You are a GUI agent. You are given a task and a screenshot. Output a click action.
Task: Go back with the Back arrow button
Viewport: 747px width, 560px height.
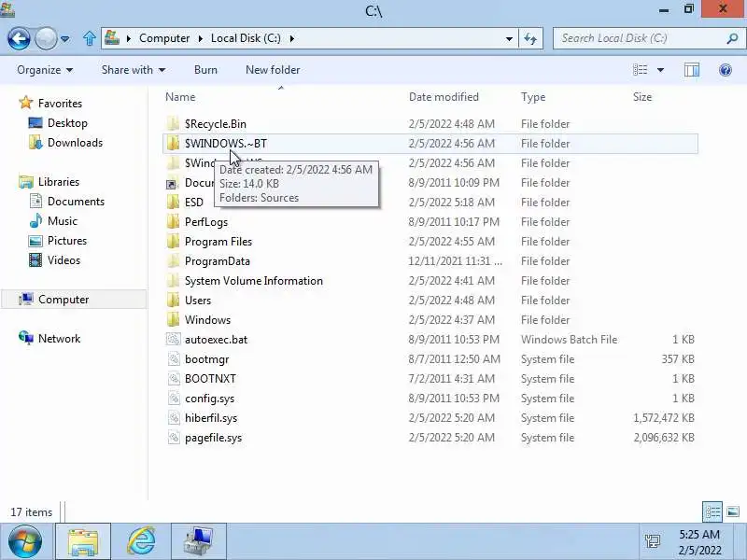tap(19, 38)
